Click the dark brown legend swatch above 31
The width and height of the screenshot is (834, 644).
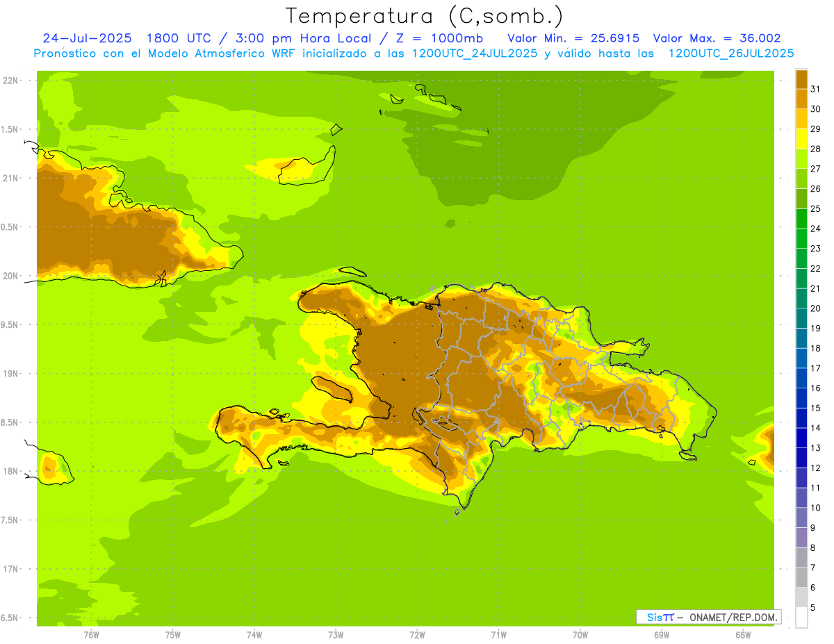click(801, 79)
